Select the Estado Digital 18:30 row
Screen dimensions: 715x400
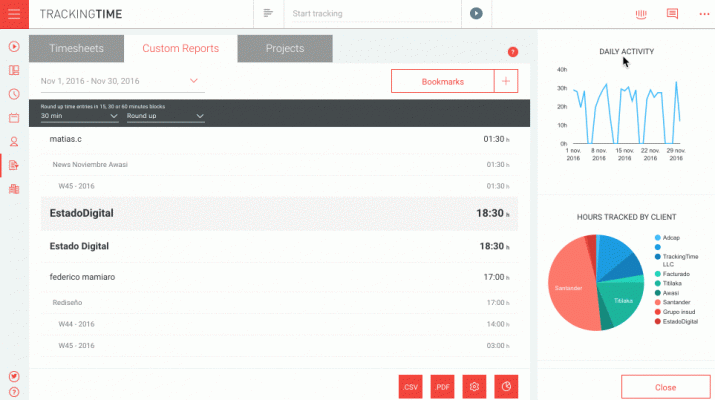(x=279, y=246)
